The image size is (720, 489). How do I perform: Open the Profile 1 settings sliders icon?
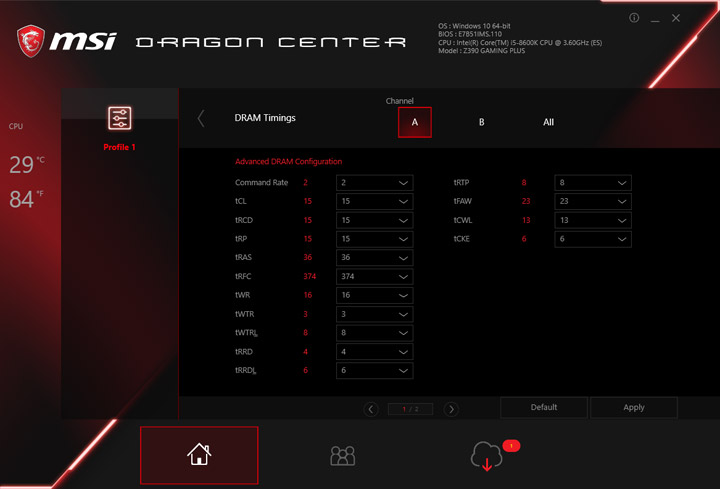point(119,118)
